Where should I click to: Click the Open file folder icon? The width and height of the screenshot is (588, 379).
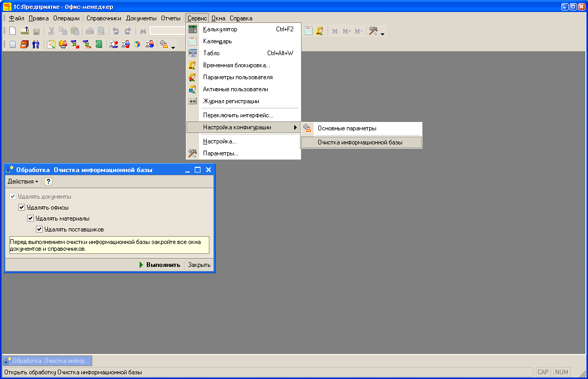point(24,31)
